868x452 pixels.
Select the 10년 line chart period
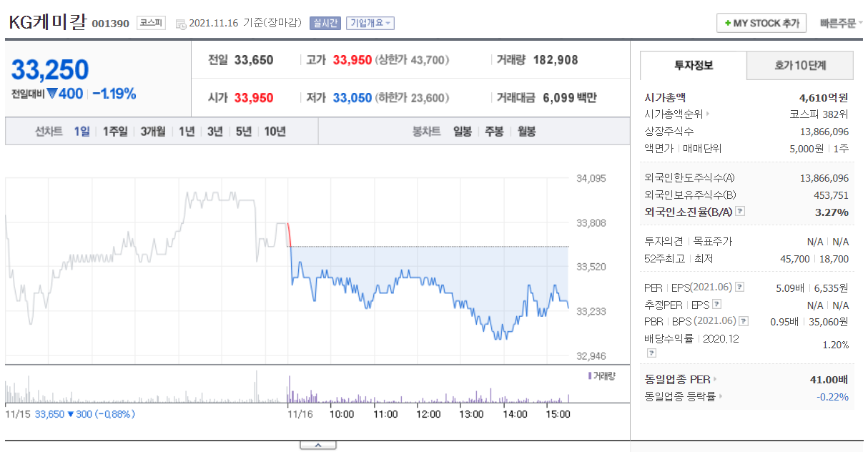click(x=275, y=132)
